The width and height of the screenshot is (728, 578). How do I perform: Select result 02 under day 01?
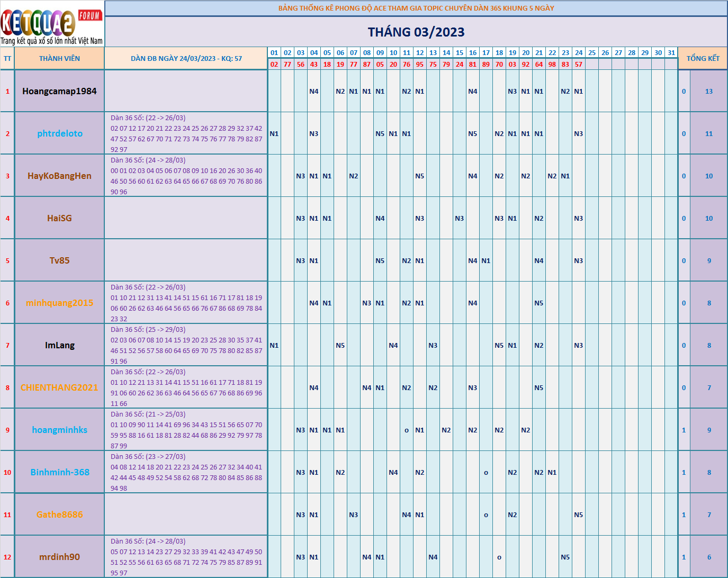pos(274,64)
